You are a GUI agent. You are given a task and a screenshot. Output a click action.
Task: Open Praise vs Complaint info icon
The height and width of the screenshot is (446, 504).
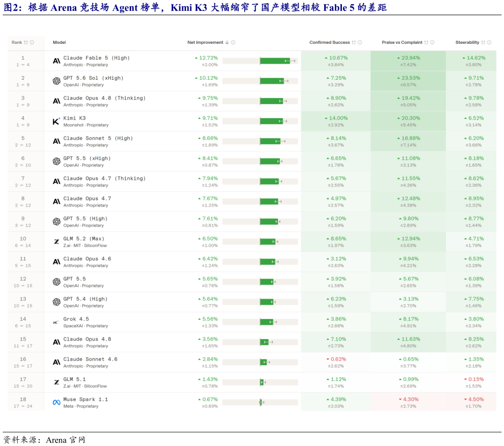click(x=432, y=42)
